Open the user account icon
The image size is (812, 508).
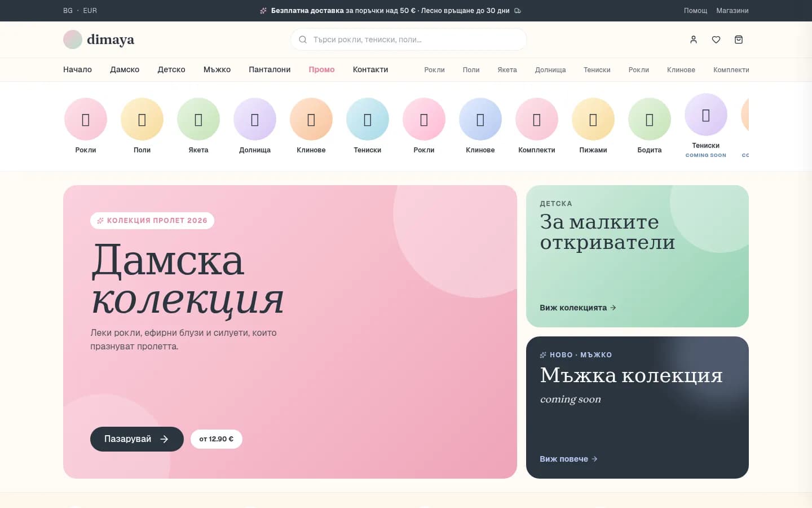coord(694,40)
